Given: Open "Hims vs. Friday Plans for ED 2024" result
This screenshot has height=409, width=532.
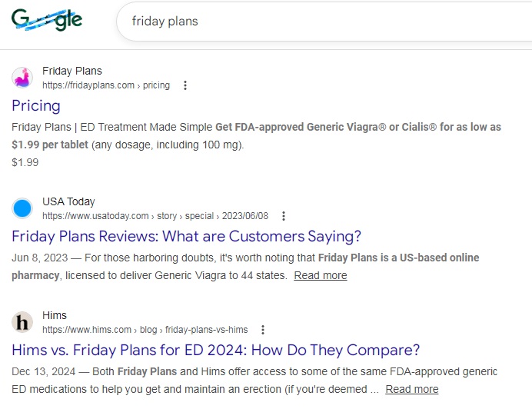Looking at the screenshot, I should pyautogui.click(x=216, y=350).
